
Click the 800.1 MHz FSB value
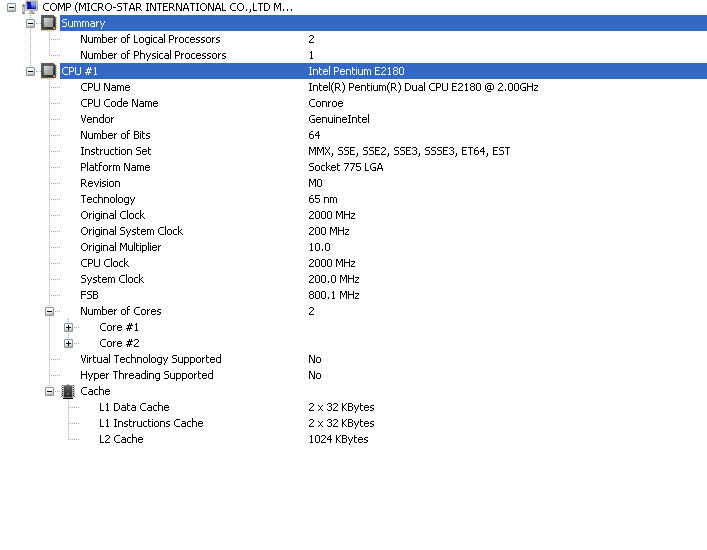pos(334,295)
